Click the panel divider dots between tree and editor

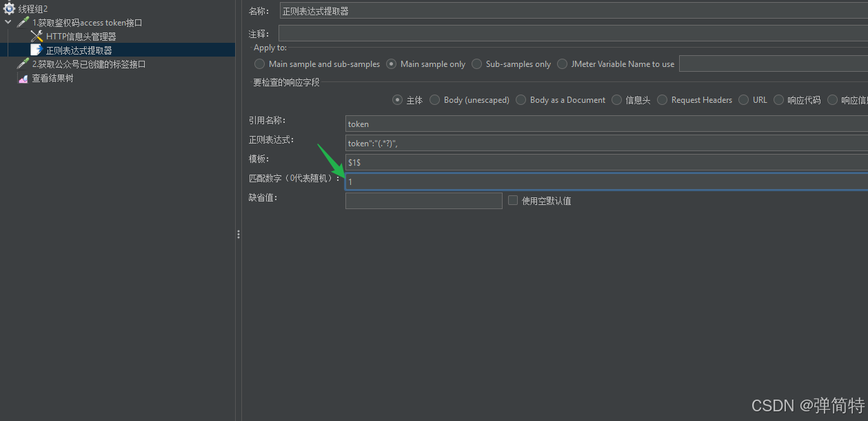click(x=238, y=234)
